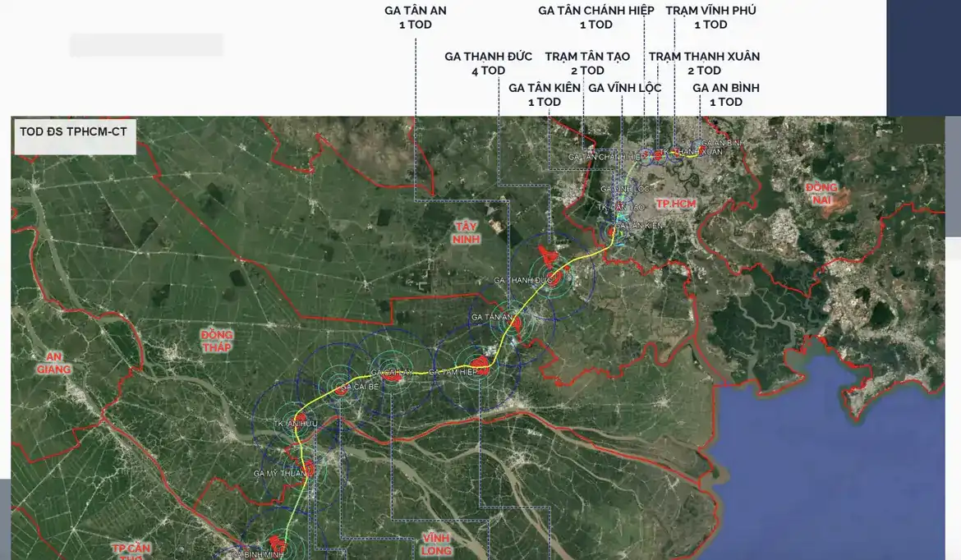Click the 'AN GIANG' province label
This screenshot has height=560, width=961.
point(54,363)
